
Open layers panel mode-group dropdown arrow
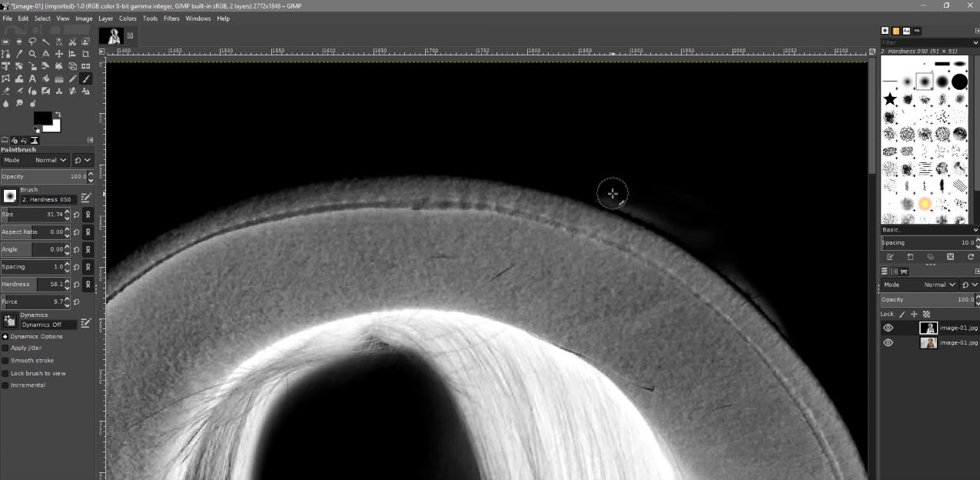coord(970,285)
